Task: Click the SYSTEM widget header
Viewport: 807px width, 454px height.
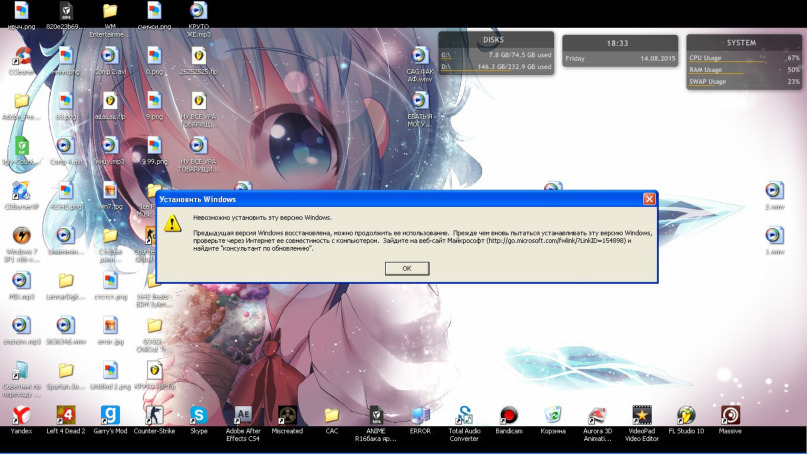Action: click(x=741, y=43)
